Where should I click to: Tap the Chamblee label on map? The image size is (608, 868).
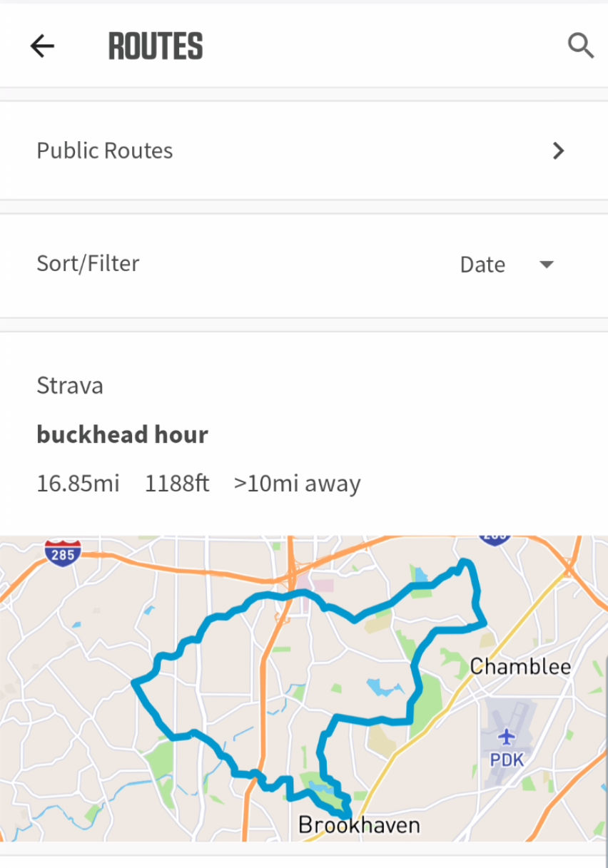pos(520,667)
